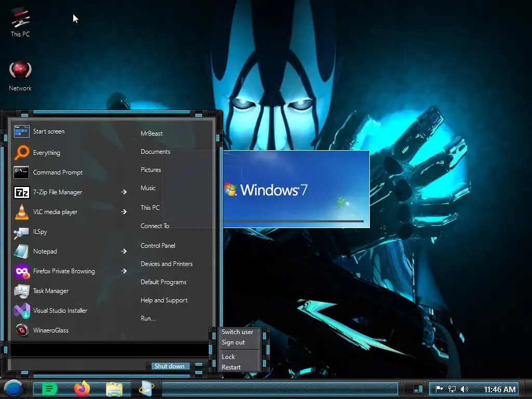Open Music from the Start menu
Viewport: 532px width, 399px height.
148,188
